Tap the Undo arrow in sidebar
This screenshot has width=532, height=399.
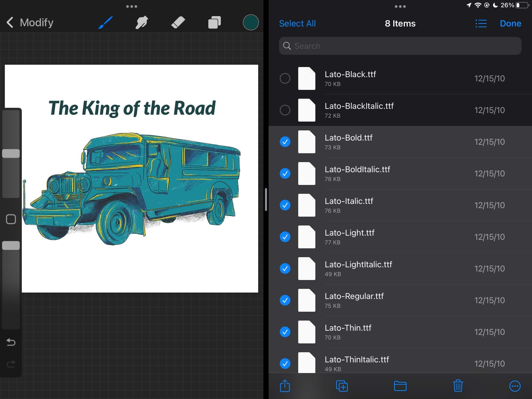click(x=11, y=342)
